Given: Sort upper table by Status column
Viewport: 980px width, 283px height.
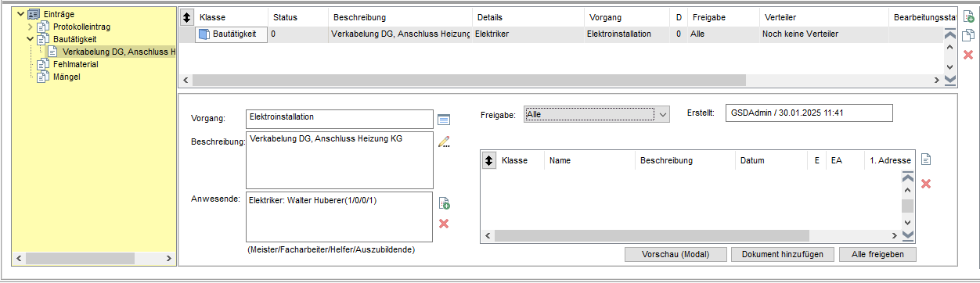Looking at the screenshot, I should pyautogui.click(x=297, y=17).
